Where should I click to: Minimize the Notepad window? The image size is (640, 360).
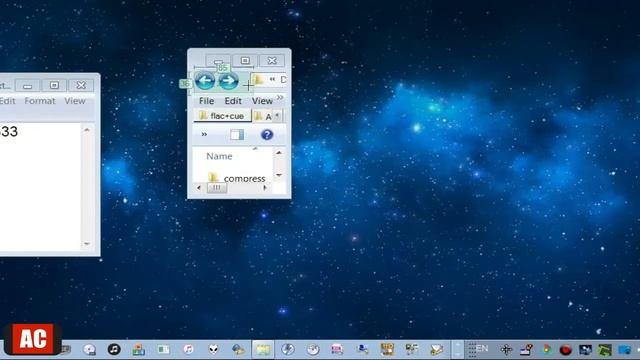(x=27, y=85)
